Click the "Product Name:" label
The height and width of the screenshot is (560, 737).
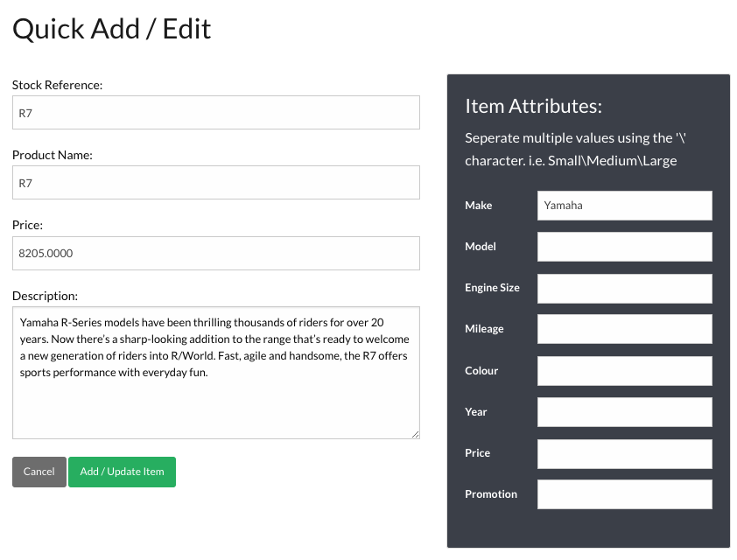pos(53,155)
